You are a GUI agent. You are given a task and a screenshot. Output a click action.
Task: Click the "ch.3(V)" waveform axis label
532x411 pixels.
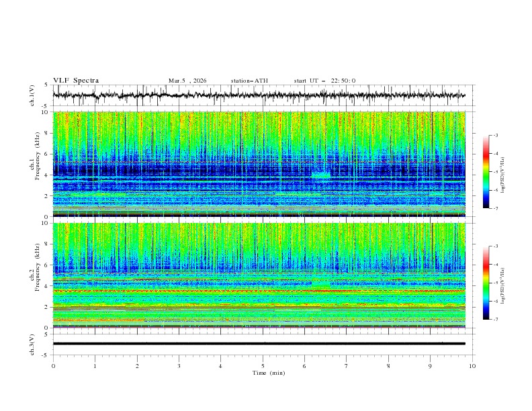32,345
